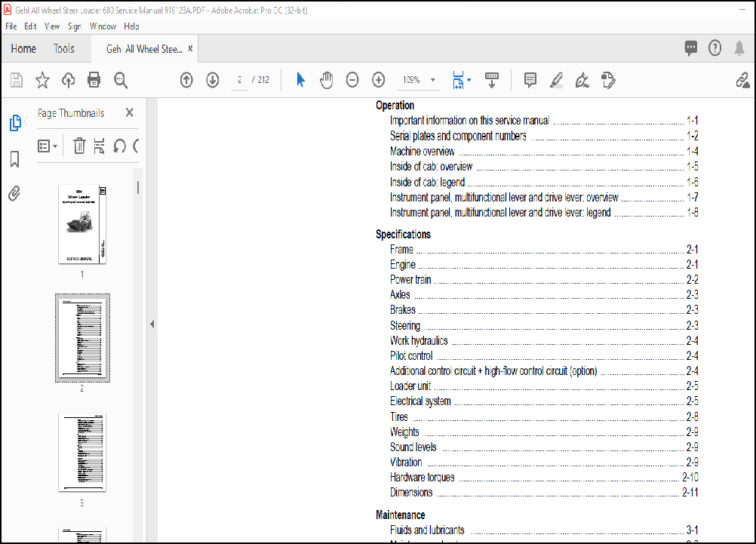Rotate page counterclockwise in thumbnails panel
756x544 pixels.
pyautogui.click(x=119, y=146)
